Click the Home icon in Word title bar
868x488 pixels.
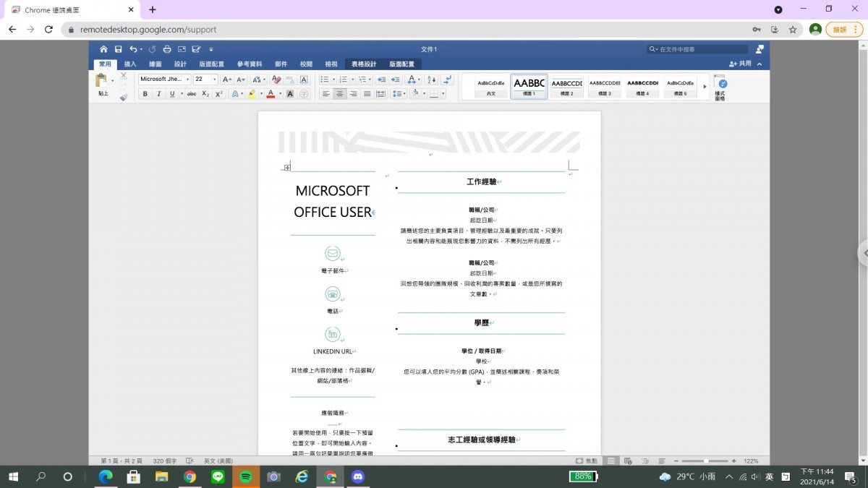coord(103,49)
